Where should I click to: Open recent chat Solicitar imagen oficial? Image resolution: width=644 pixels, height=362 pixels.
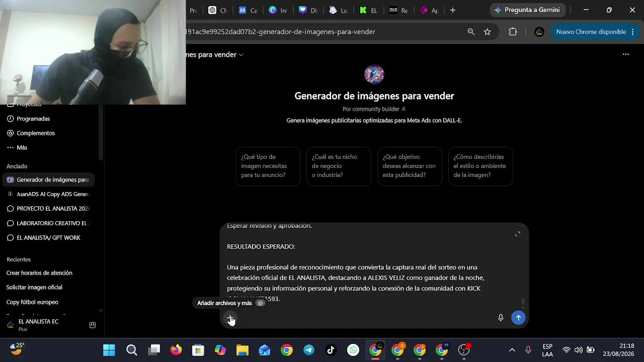(34, 288)
